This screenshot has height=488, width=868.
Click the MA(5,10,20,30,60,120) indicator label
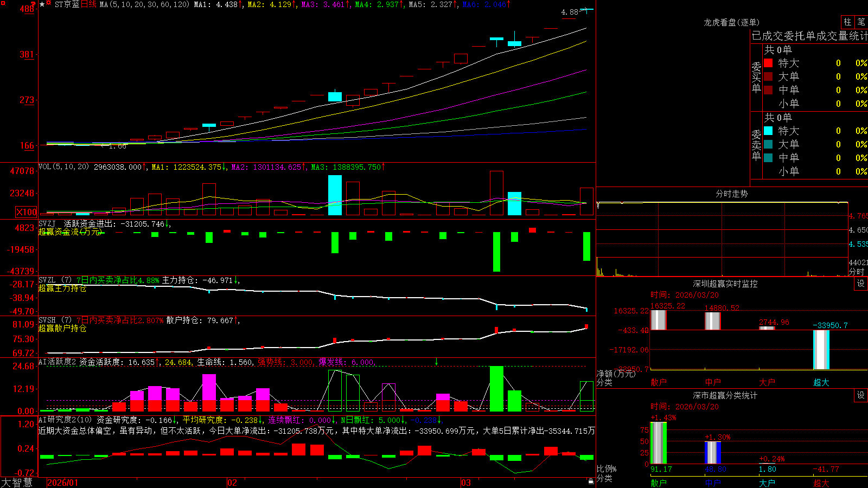(144, 4)
